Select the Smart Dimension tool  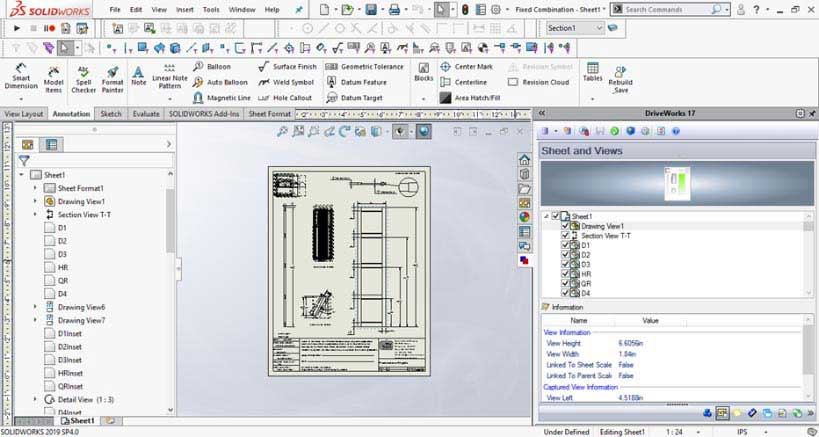(21, 77)
